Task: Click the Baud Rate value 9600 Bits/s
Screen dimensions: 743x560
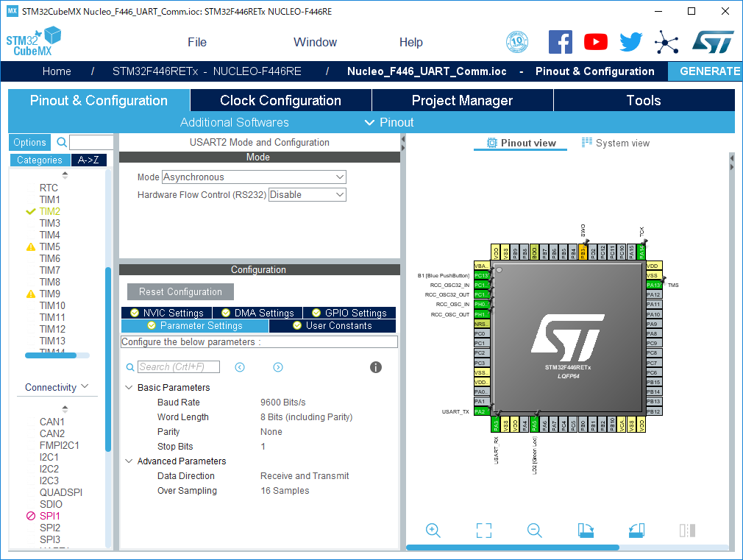Action: pyautogui.click(x=283, y=402)
